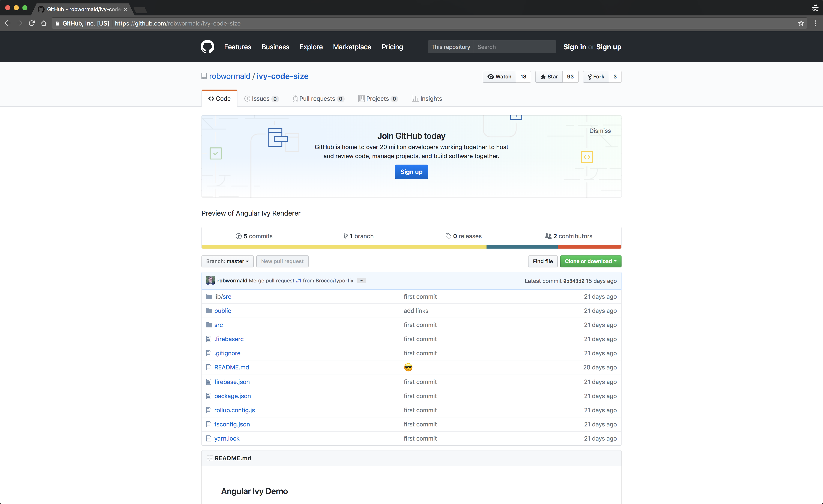
Task: Click the browser address bar URL
Action: [x=178, y=23]
